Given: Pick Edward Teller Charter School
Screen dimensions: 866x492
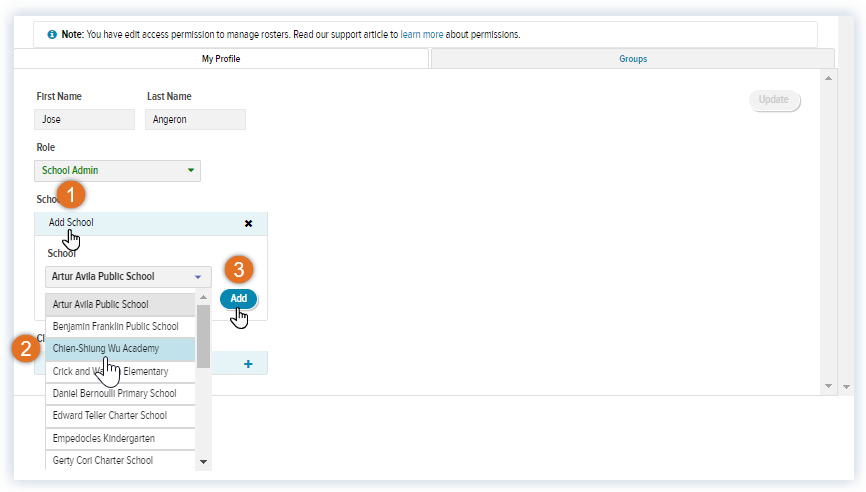Looking at the screenshot, I should pos(120,416).
